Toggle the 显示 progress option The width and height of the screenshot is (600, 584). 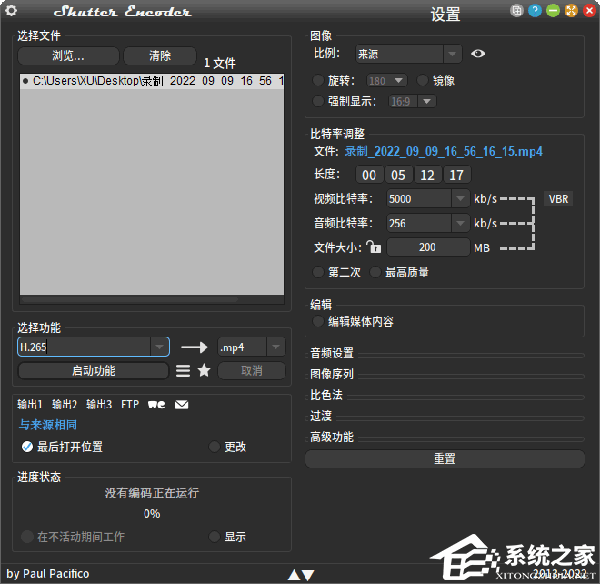coord(214,537)
